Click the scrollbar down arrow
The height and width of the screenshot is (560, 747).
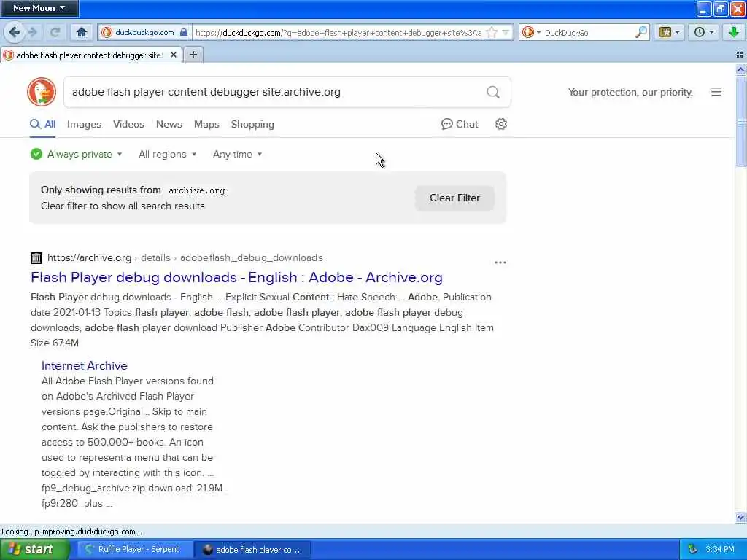point(740,517)
